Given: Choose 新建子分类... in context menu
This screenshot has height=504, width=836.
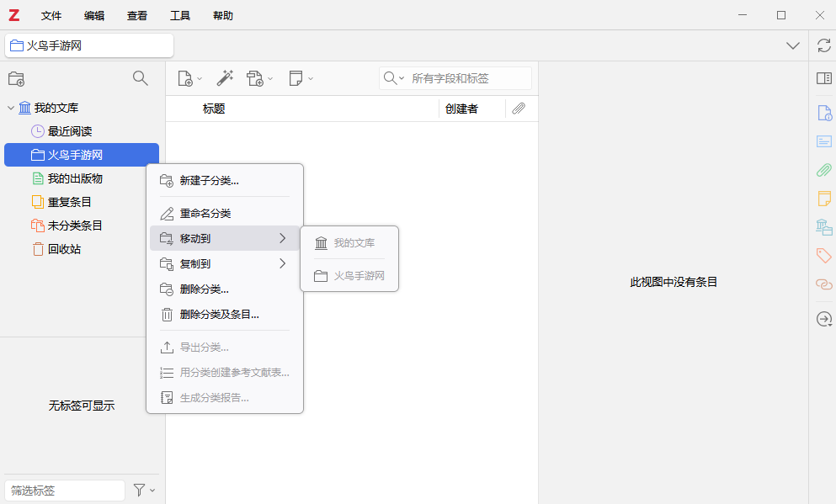Looking at the screenshot, I should [x=225, y=181].
